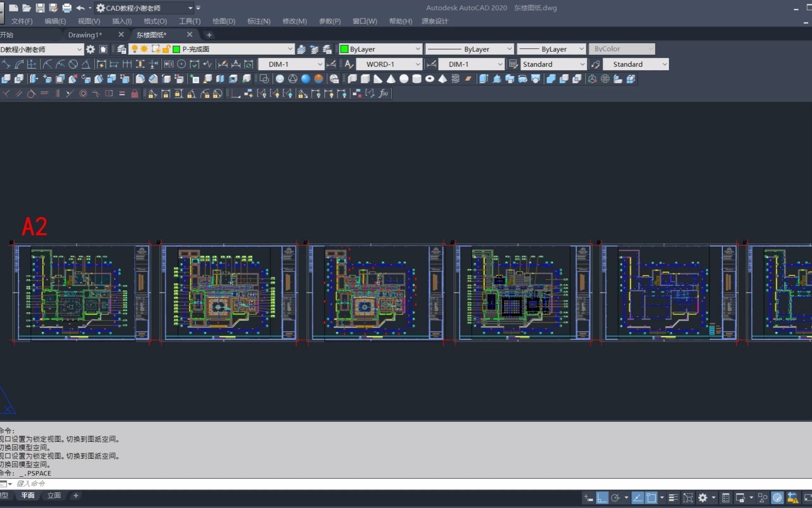
Task: Open the Layer Properties Manager icon
Action: coord(122,49)
